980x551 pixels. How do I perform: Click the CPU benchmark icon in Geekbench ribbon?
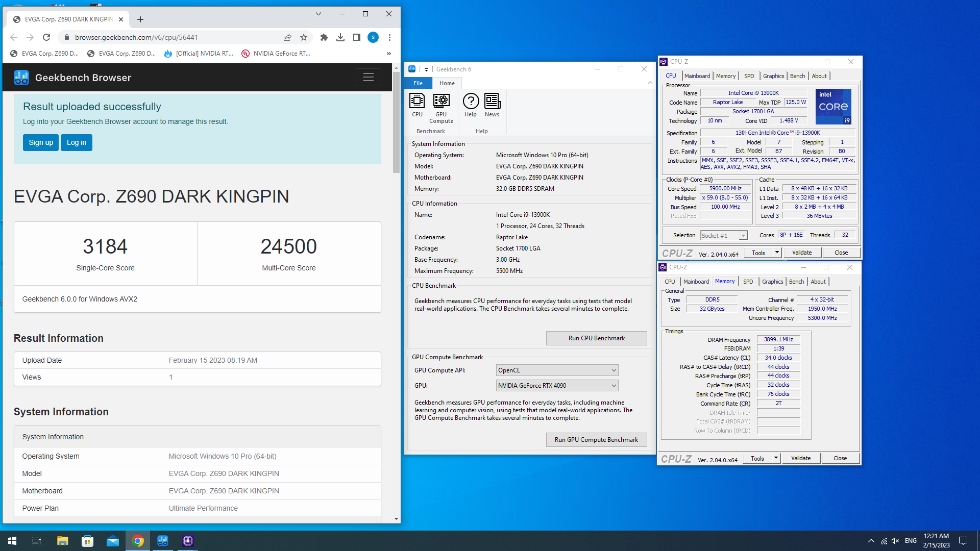click(x=417, y=105)
